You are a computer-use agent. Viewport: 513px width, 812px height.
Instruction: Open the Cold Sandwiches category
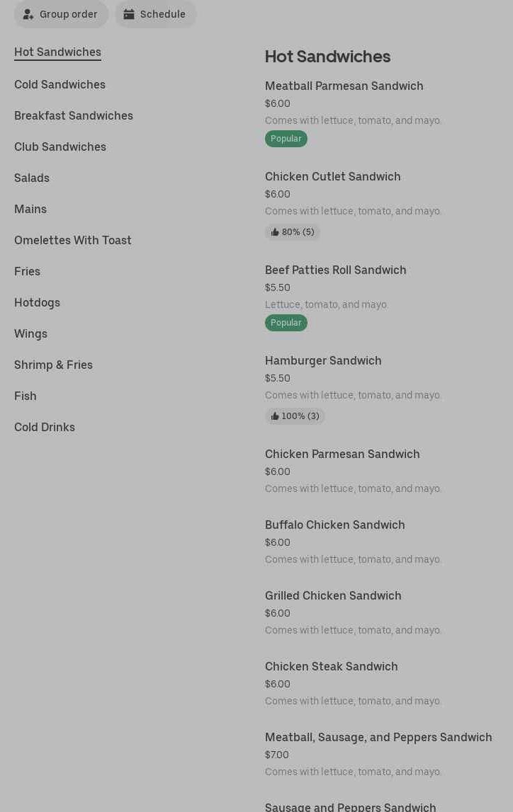60,84
